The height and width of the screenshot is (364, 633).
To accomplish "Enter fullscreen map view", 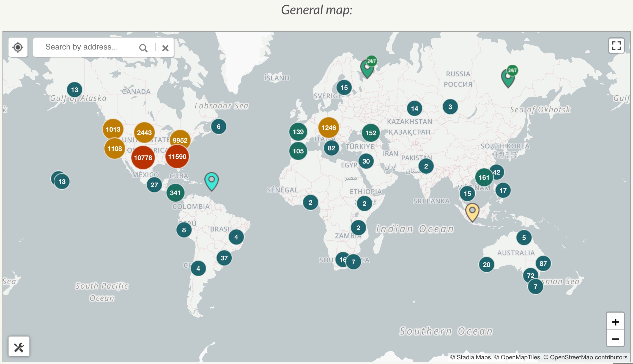I will point(616,46).
